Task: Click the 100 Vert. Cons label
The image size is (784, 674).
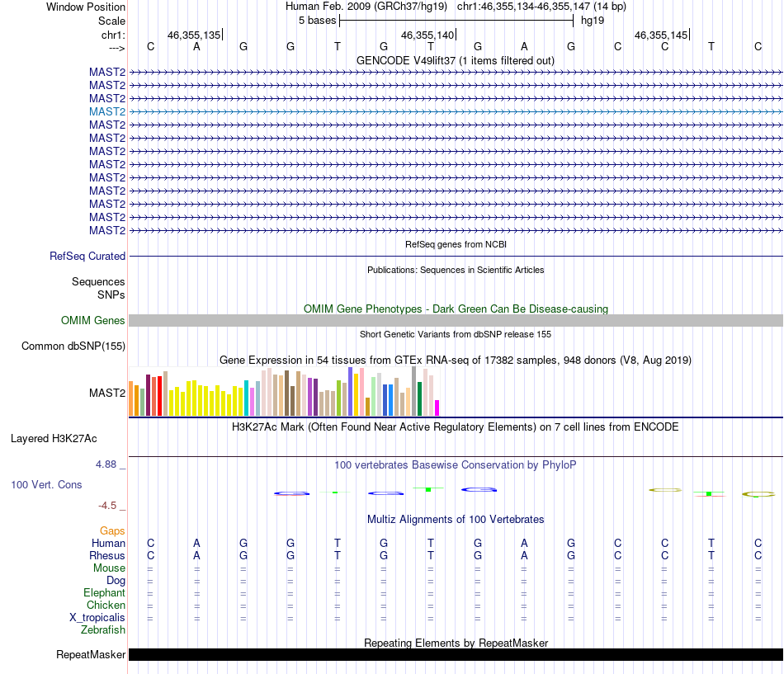Action: click(x=46, y=484)
